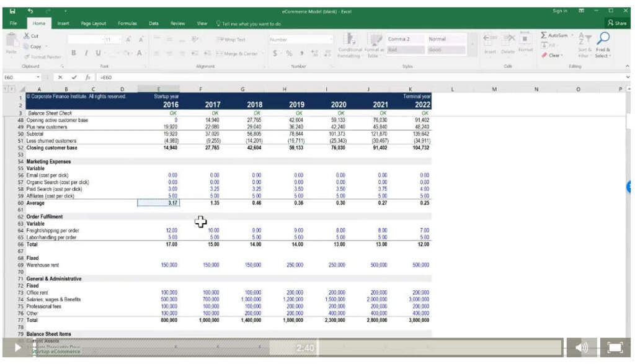This screenshot has height=364, width=635.
Task: Click the video progress bar at 2:40
Action: point(304,348)
